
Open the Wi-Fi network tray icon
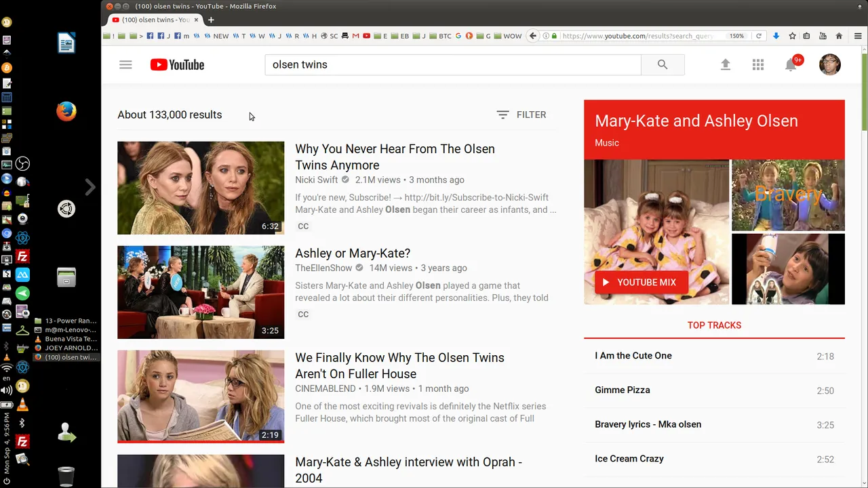(x=7, y=368)
